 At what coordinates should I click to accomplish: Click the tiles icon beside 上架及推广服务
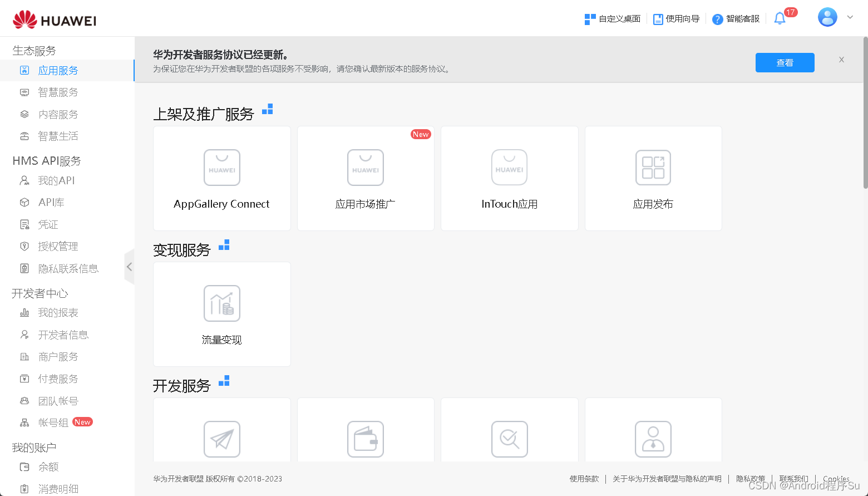tap(268, 109)
